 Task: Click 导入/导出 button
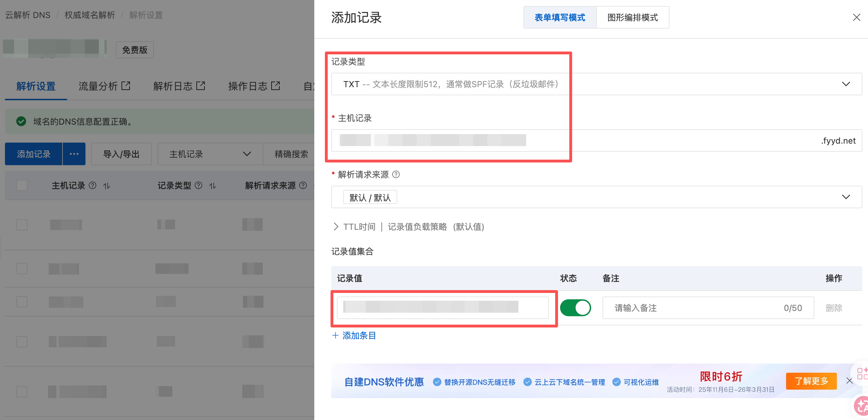click(x=121, y=154)
